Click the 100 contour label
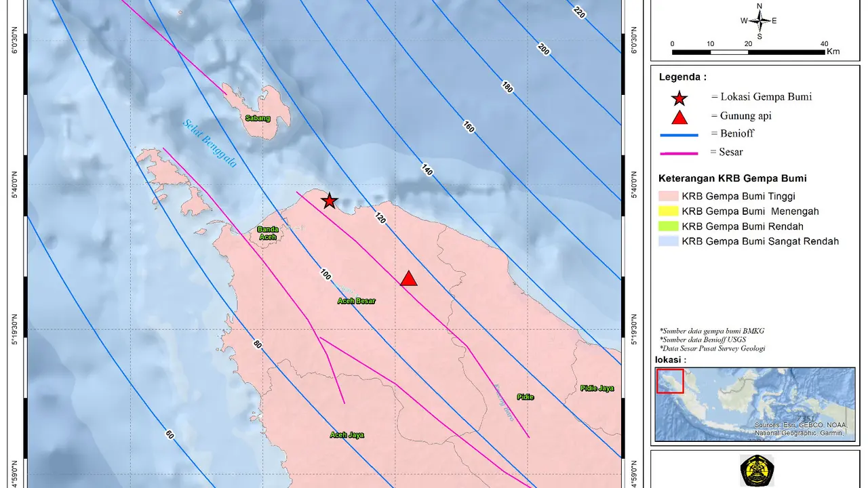The width and height of the screenshot is (868, 488). tap(325, 274)
